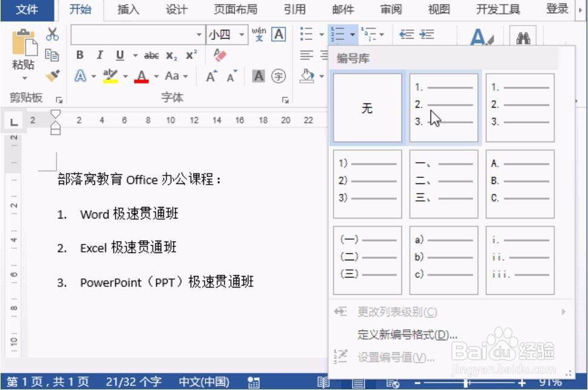Open the Font dialog launcher
This screenshot has height=390, width=588.
click(x=285, y=100)
